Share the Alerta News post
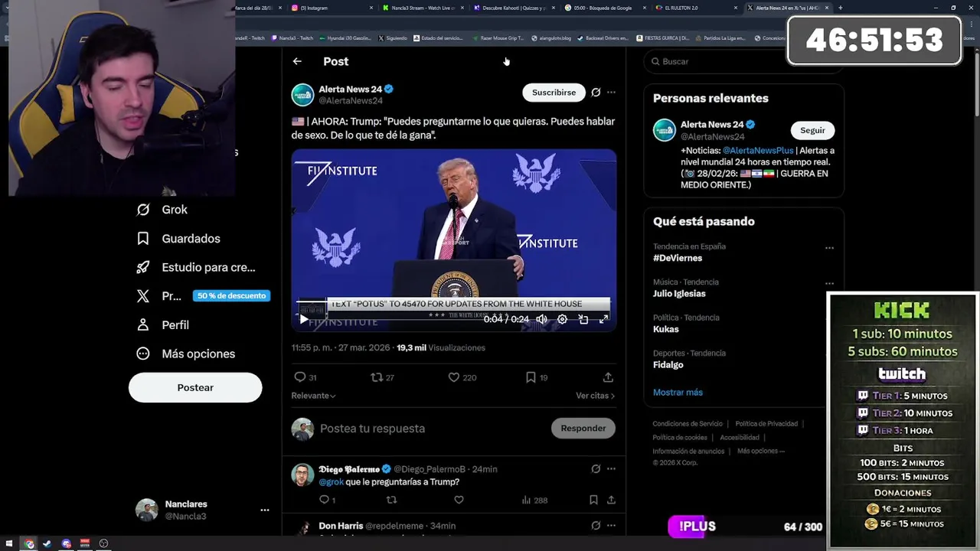The image size is (980, 551). point(608,377)
